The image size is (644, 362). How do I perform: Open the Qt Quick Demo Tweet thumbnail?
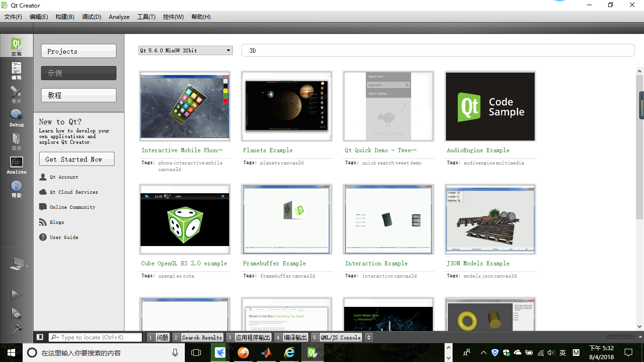[388, 106]
